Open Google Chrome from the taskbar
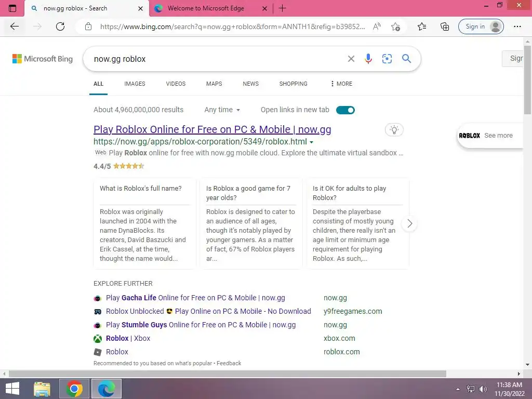The width and height of the screenshot is (532, 399). pyautogui.click(x=74, y=389)
